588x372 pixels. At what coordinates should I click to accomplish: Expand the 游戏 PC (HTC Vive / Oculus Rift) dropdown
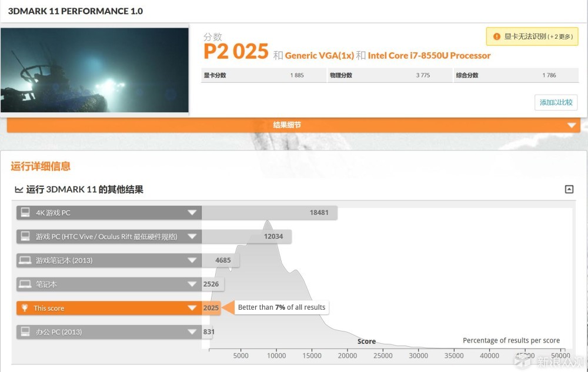192,236
